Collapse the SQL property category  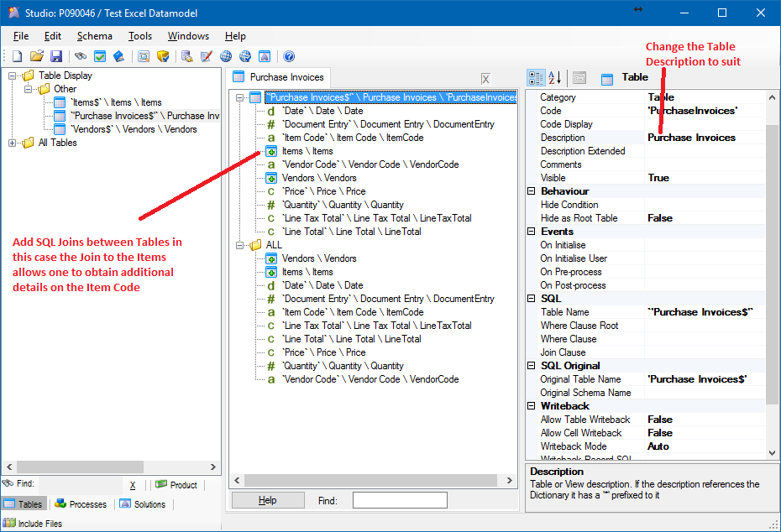(532, 299)
